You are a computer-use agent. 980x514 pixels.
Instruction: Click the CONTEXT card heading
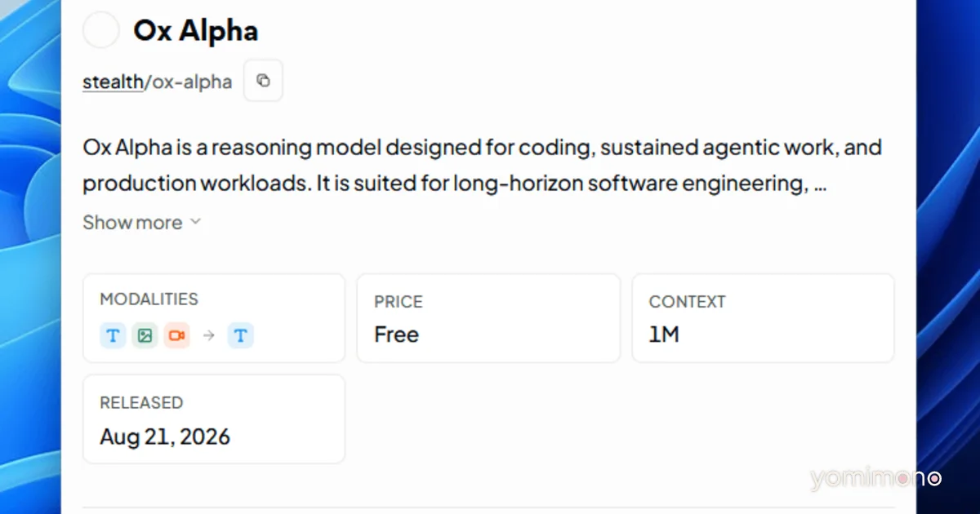point(687,302)
